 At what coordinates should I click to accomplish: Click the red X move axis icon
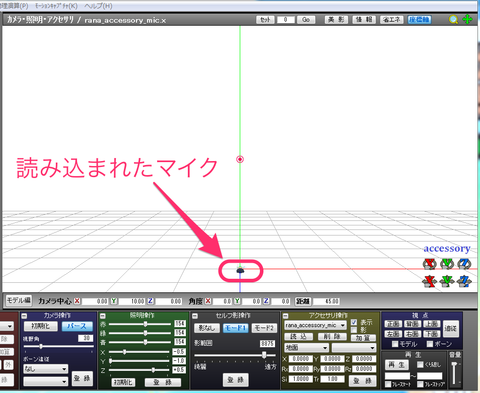click(x=429, y=281)
